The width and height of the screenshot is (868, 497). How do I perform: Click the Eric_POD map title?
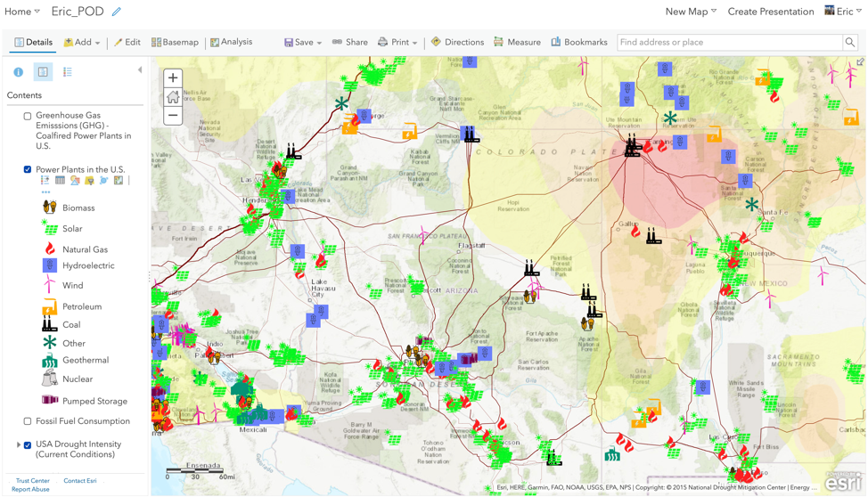click(78, 12)
